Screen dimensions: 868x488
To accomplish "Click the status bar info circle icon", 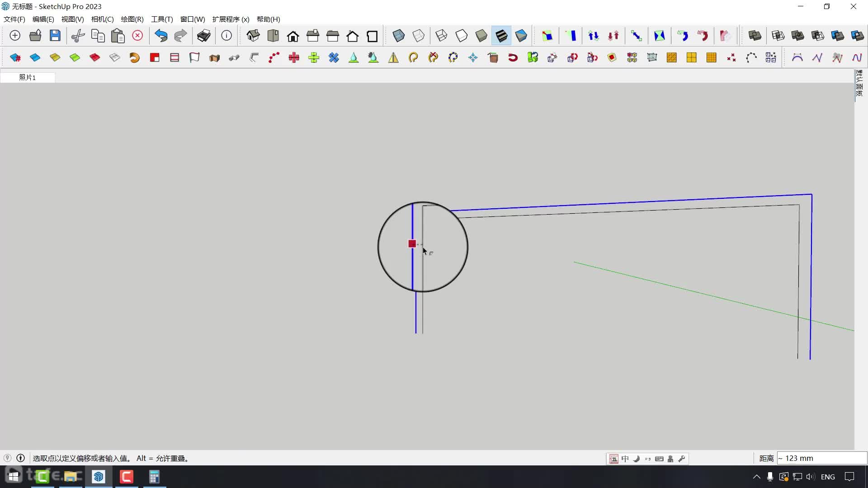I will (20, 458).
